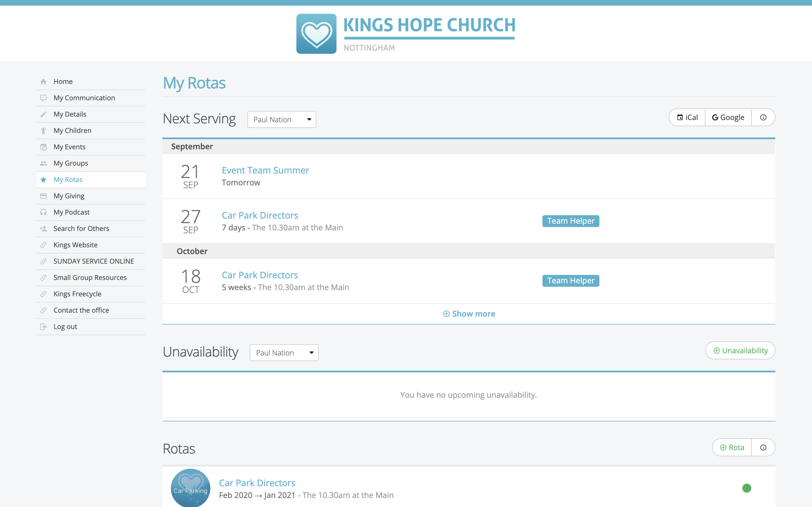812x507 pixels.
Task: Click the Log out icon
Action: 44,326
